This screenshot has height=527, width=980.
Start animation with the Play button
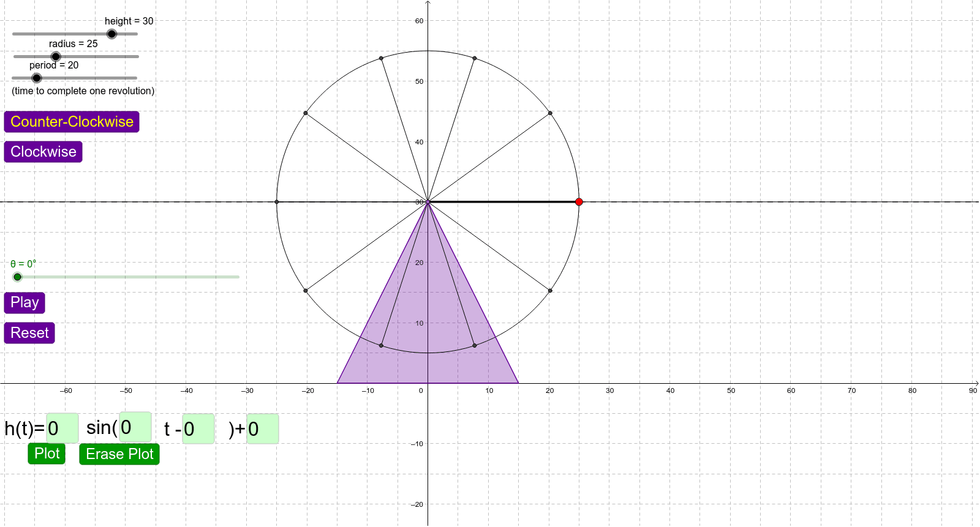24,302
